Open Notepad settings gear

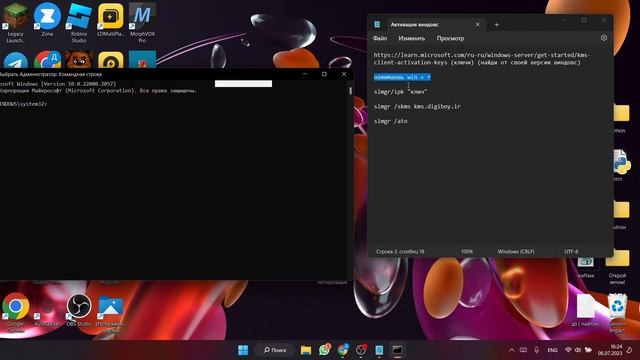pos(604,38)
